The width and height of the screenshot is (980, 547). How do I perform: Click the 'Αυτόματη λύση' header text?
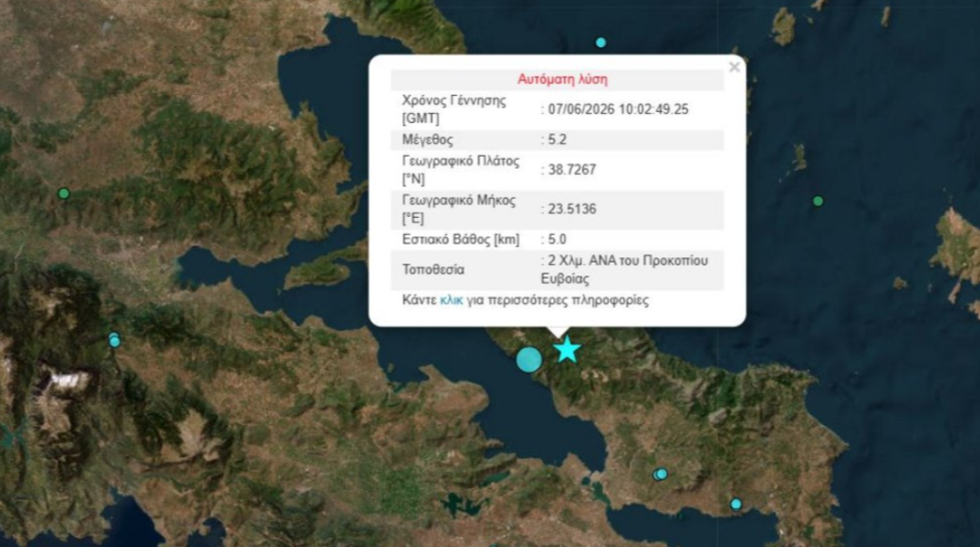click(x=562, y=79)
